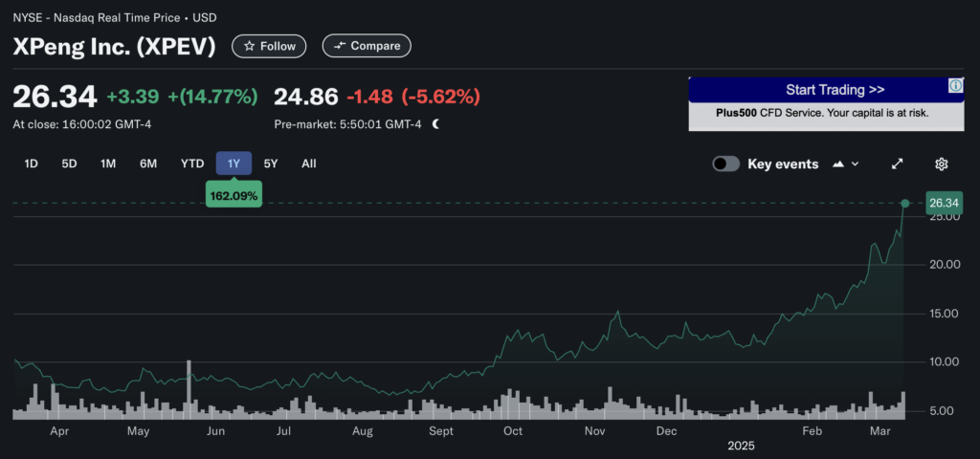Select the 1Y time range

pyautogui.click(x=234, y=164)
